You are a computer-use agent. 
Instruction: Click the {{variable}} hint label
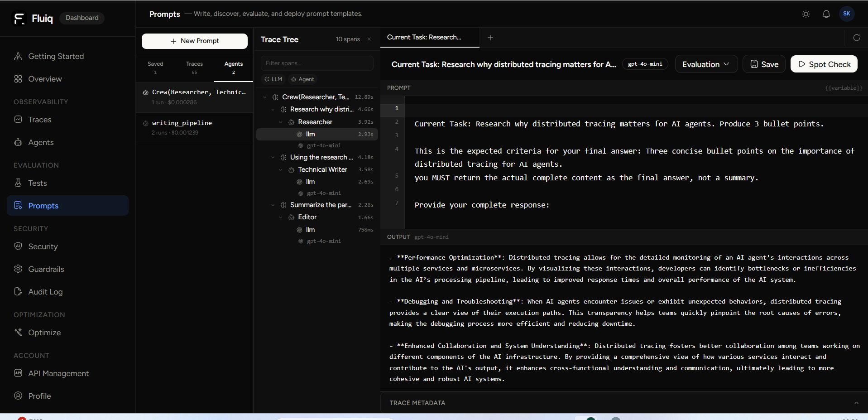pos(844,88)
